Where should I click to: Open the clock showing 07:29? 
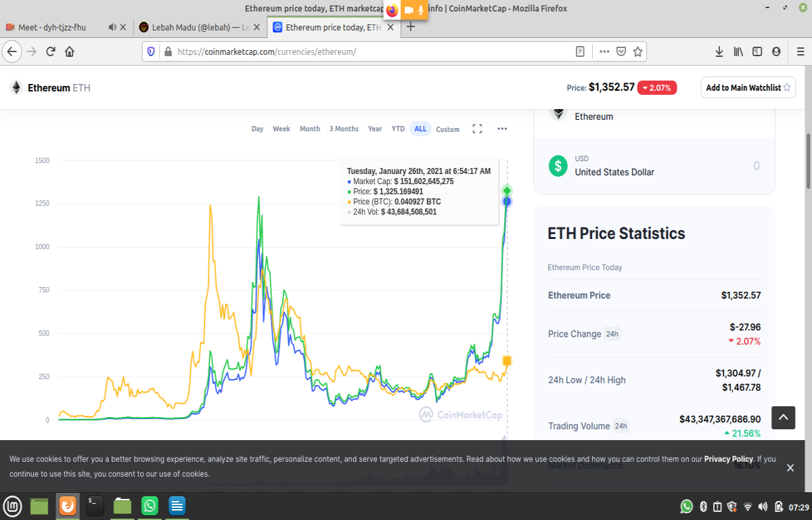(x=798, y=506)
